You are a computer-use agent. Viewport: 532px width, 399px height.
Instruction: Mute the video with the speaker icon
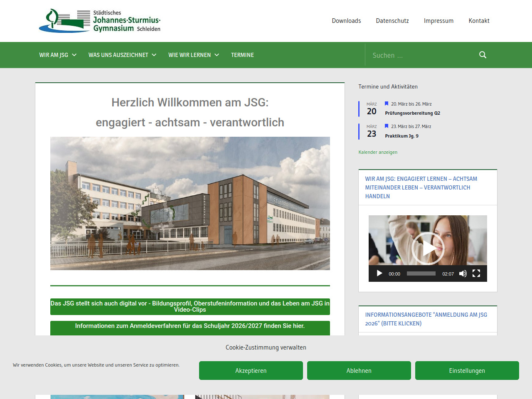[x=463, y=273]
